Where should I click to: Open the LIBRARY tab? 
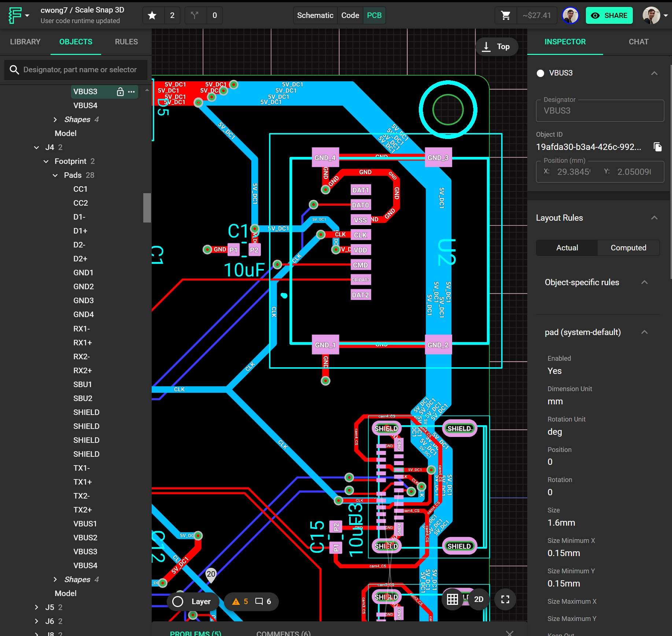coord(25,42)
